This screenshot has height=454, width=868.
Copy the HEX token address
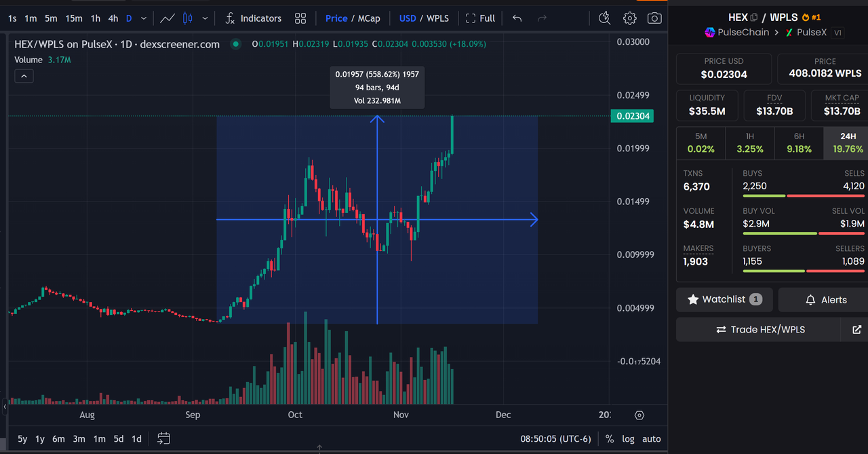click(754, 17)
